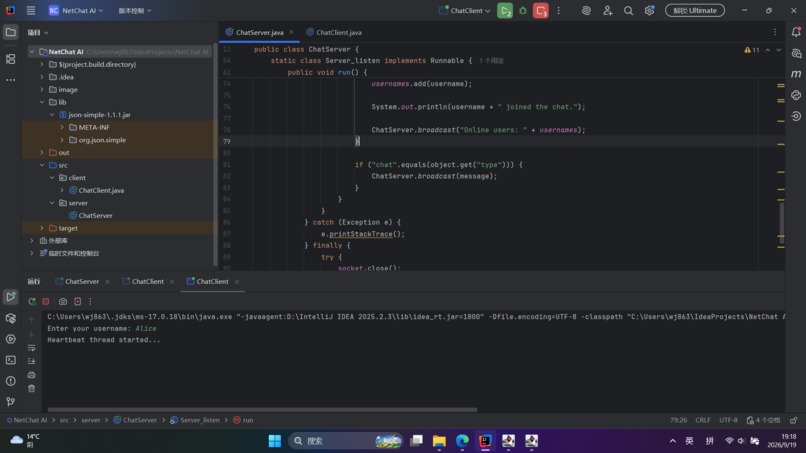
Task: Print the console output
Action: [x=31, y=375]
